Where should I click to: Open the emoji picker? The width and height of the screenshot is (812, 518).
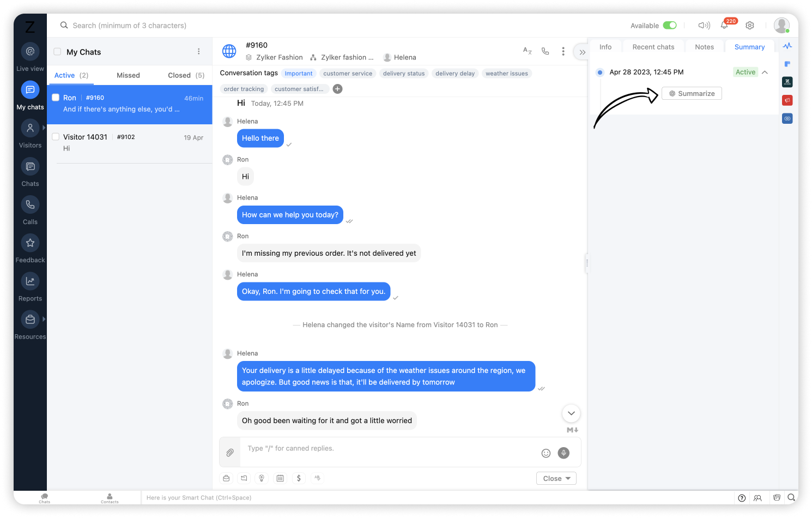[x=546, y=453]
